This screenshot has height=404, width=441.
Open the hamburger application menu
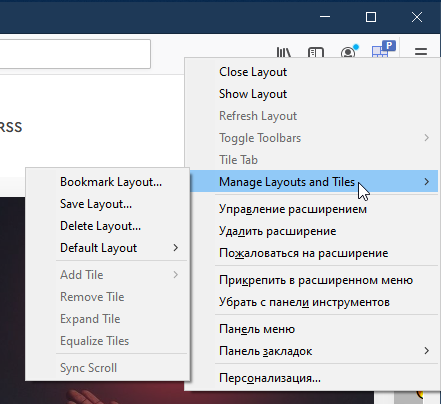[421, 52]
